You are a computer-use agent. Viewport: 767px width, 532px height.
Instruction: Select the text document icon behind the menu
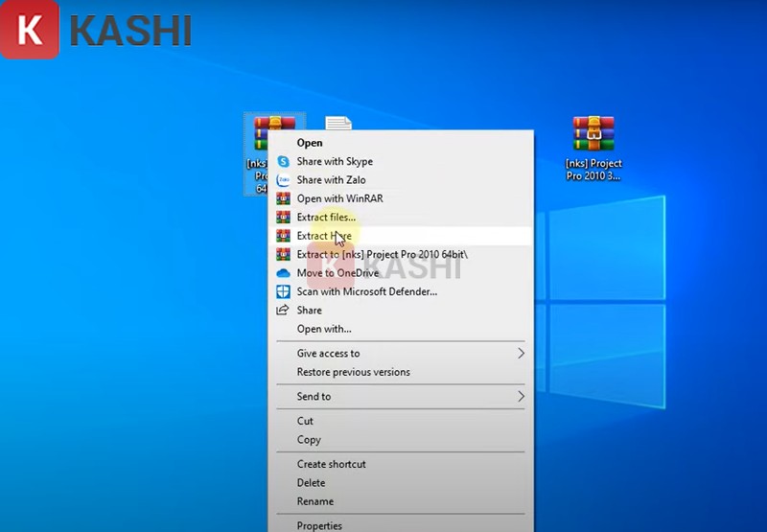tap(338, 123)
